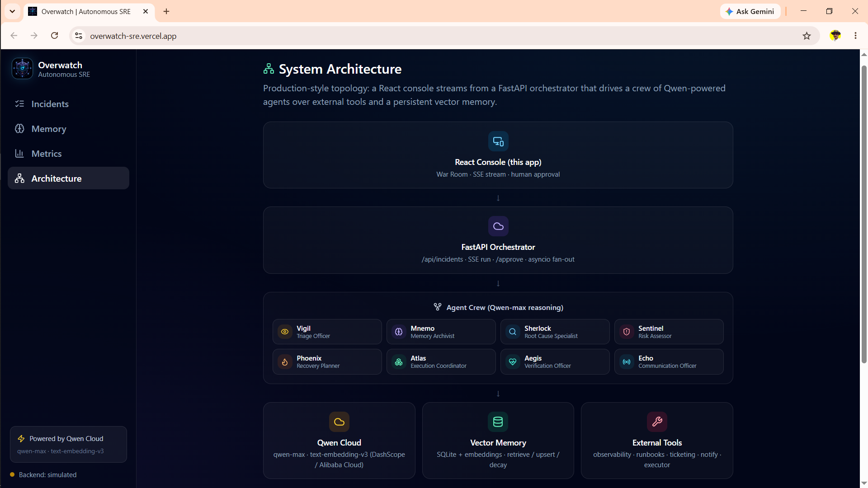Open Ask Gemini button

coord(750,11)
